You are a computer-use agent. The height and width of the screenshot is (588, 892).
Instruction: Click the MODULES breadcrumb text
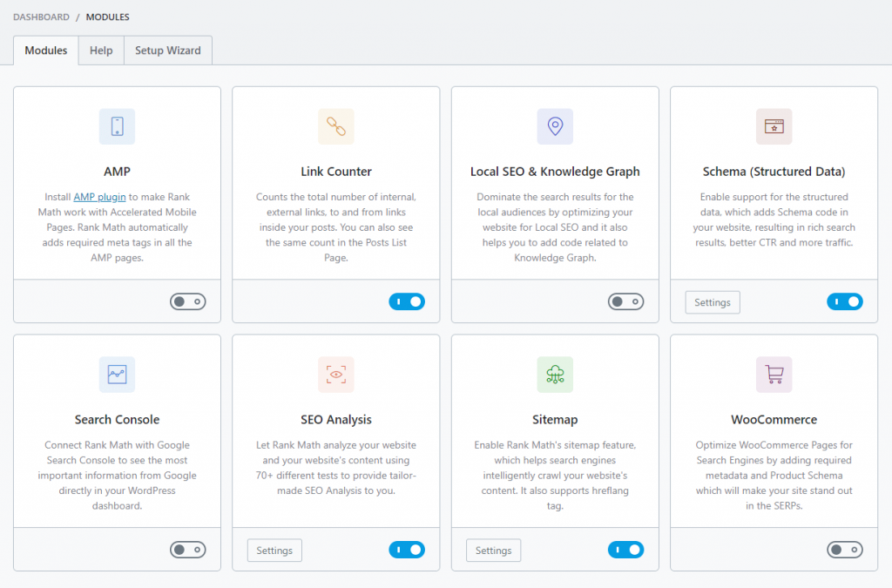107,17
